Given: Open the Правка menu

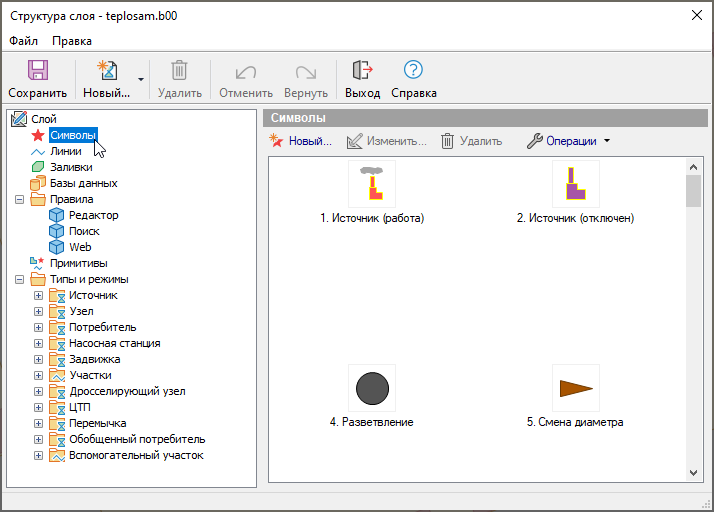Looking at the screenshot, I should [x=72, y=41].
